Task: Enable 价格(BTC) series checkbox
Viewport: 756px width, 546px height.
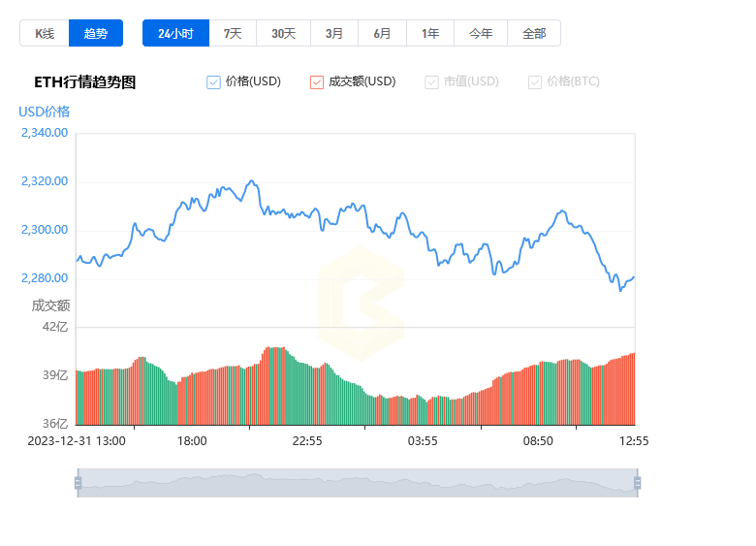Action: [535, 82]
